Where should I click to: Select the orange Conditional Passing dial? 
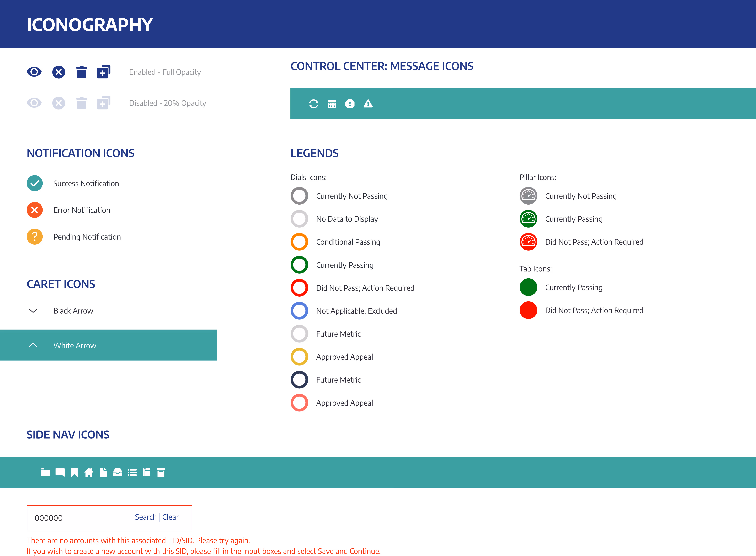tap(299, 242)
